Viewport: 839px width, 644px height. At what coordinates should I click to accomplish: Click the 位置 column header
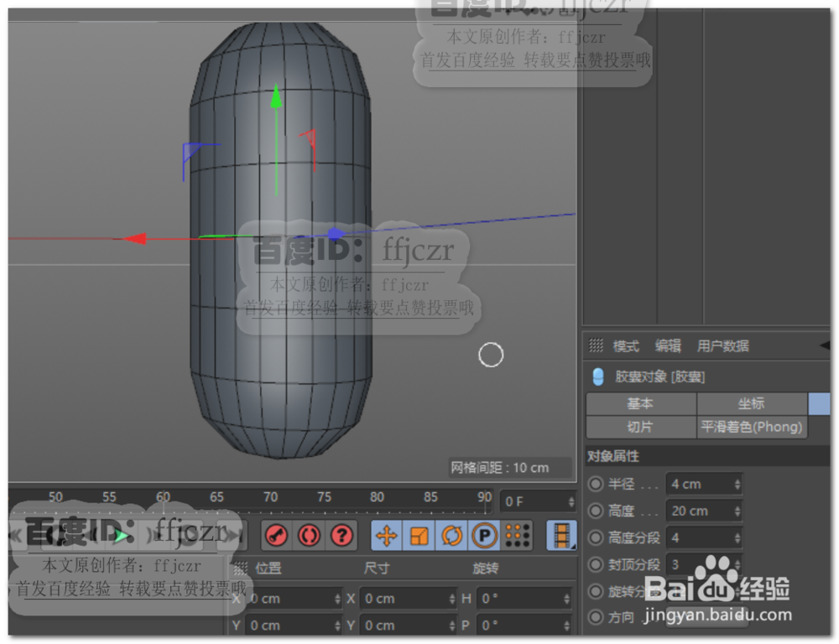(x=268, y=568)
